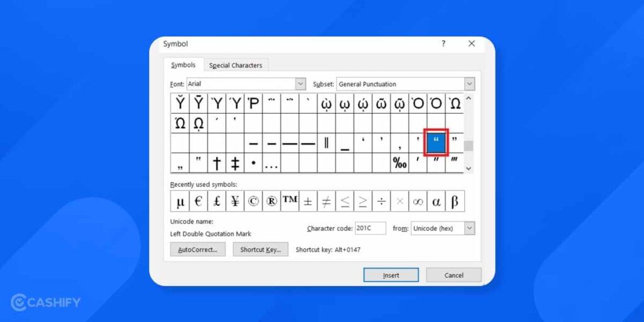The image size is (644, 322).
Task: Choose the infinity symbol
Action: tap(418, 201)
